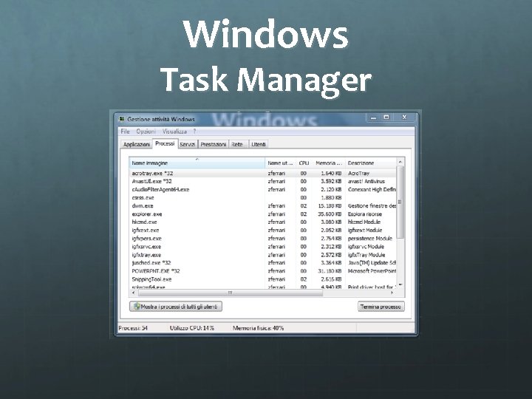532x399 pixels.
Task: Click the avast! Antivirus description
Action: pyautogui.click(x=366, y=181)
